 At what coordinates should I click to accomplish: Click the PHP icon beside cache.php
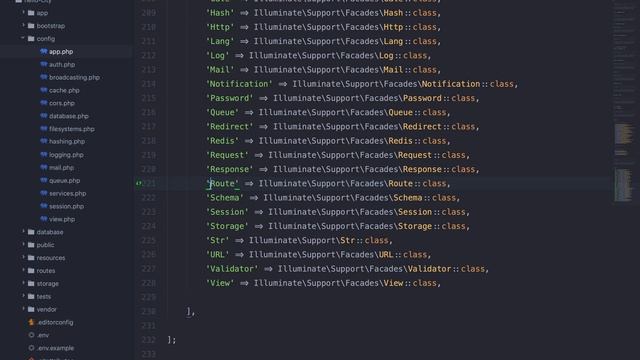[44, 90]
